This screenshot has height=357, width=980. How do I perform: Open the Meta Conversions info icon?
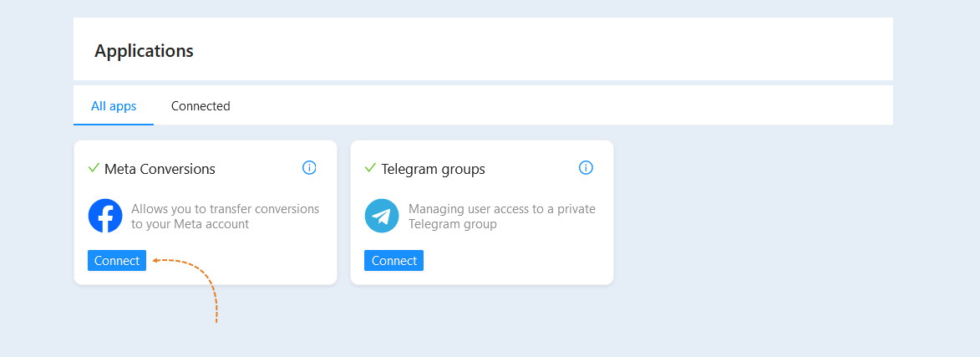click(309, 167)
